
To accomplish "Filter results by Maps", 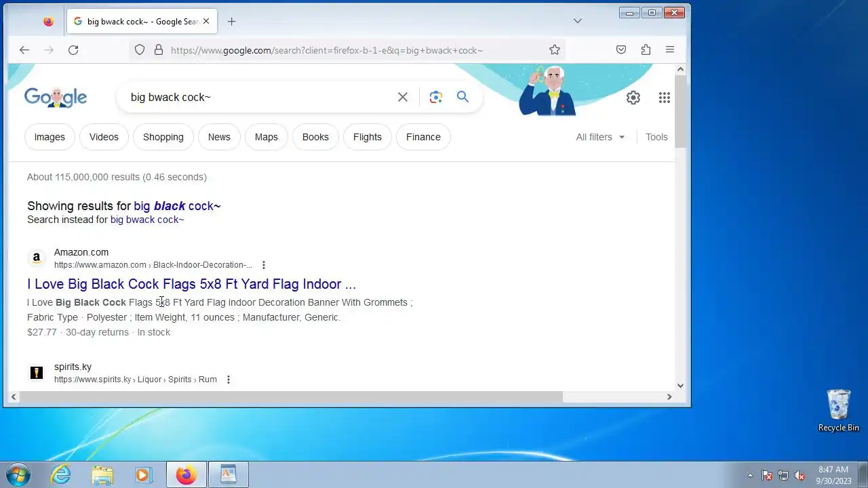I will (267, 137).
